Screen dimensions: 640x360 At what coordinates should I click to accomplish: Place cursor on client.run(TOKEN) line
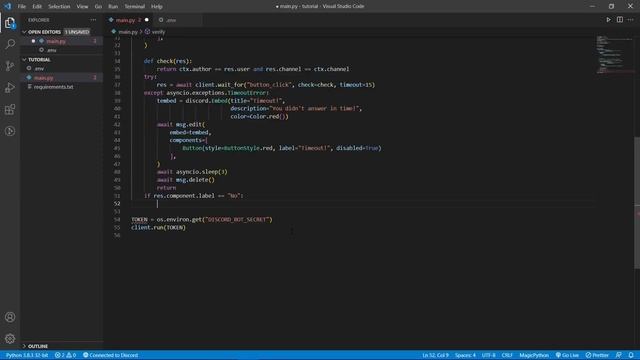(x=158, y=227)
